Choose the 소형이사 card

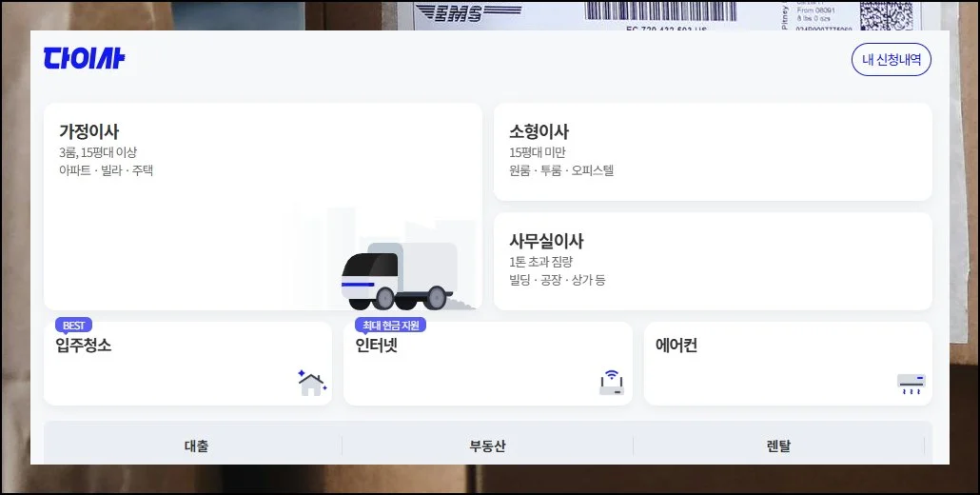tap(712, 152)
